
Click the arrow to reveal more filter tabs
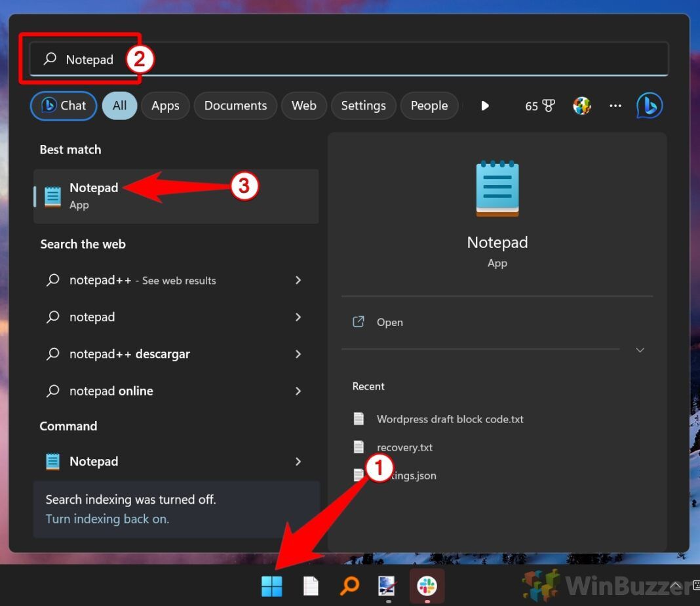pyautogui.click(x=484, y=106)
